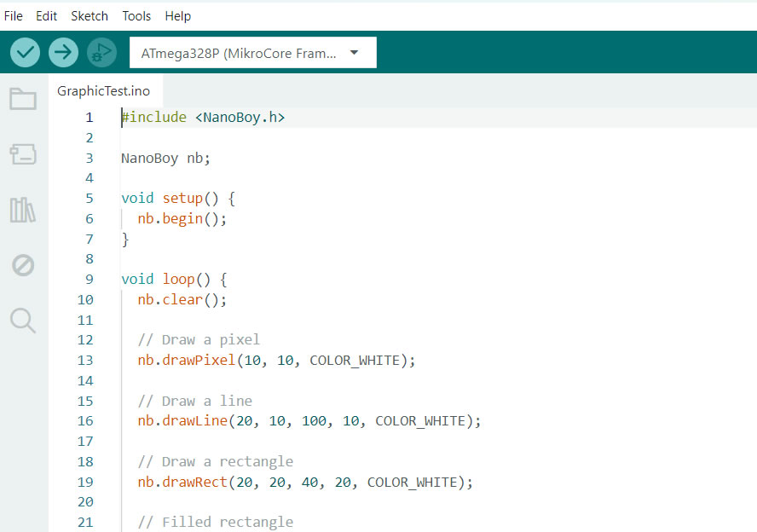Open the Debug panel sidebar icon
Viewport: 757px width, 532px height.
(24, 266)
